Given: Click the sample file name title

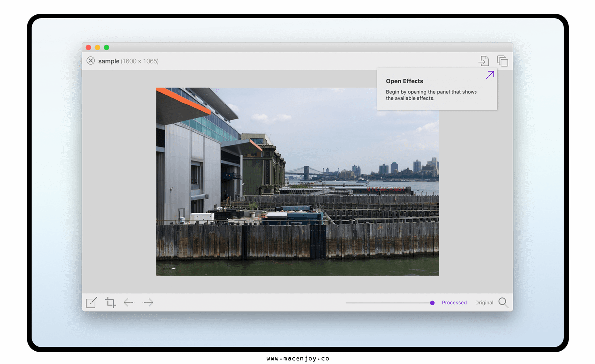Looking at the screenshot, I should [x=109, y=61].
